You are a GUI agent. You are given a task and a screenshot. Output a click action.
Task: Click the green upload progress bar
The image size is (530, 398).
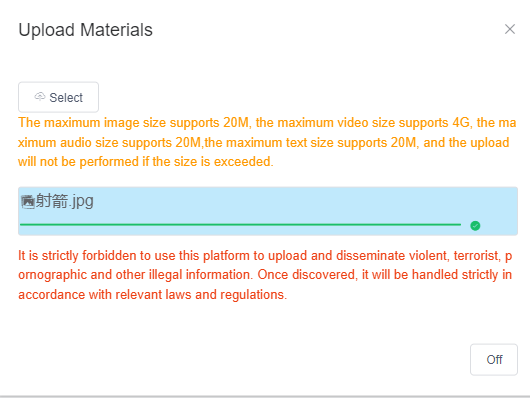pos(240,225)
